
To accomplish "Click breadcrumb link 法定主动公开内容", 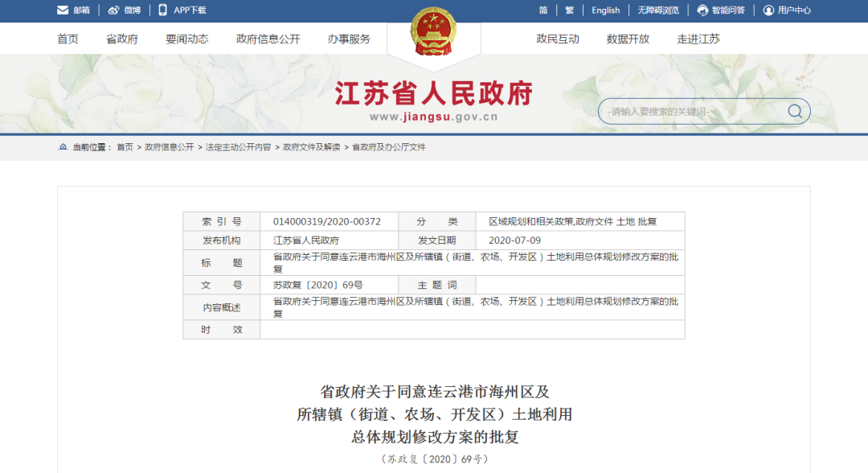I will (x=239, y=146).
